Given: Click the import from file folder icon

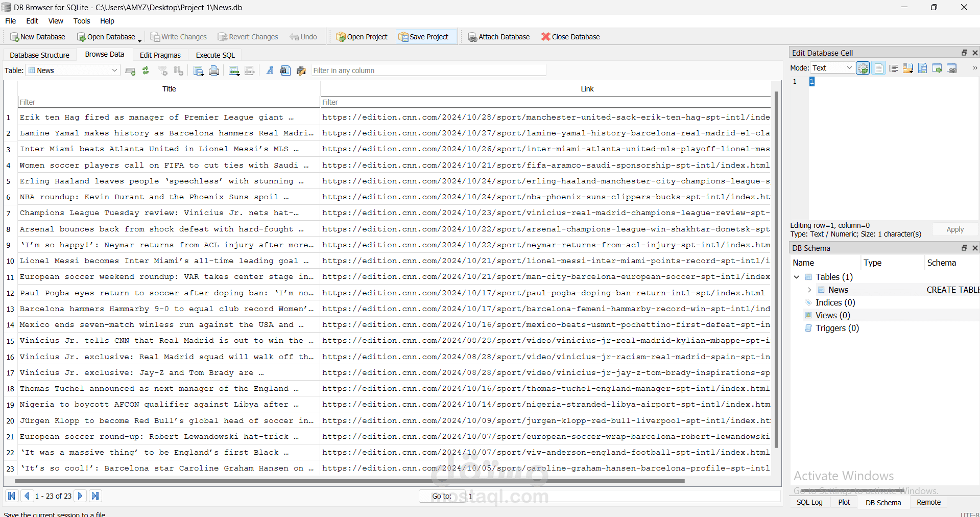Looking at the screenshot, I should pos(908,68).
